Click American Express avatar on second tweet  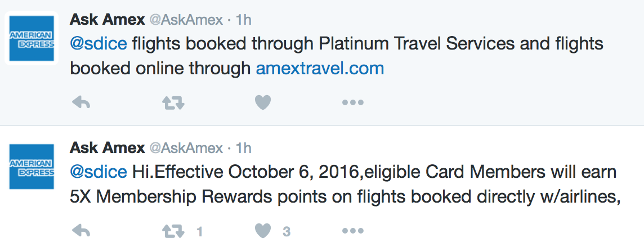pos(32,167)
